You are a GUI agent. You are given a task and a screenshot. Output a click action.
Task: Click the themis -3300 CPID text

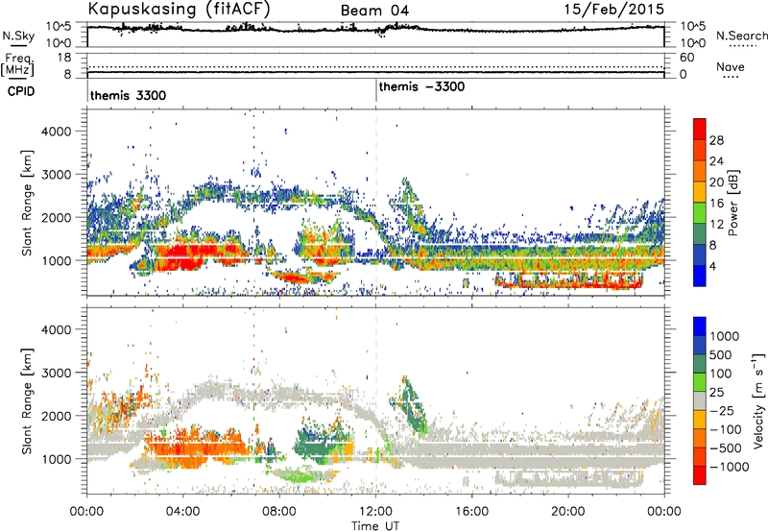click(x=421, y=87)
